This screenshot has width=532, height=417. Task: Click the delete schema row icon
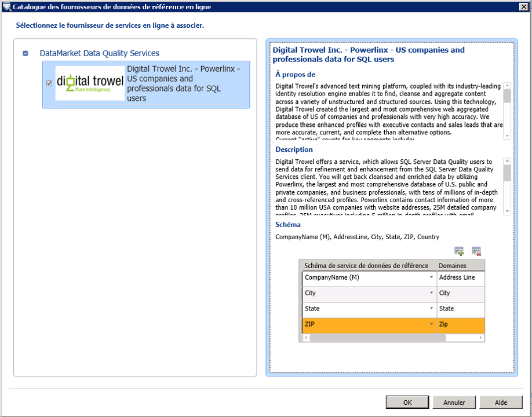pos(476,251)
